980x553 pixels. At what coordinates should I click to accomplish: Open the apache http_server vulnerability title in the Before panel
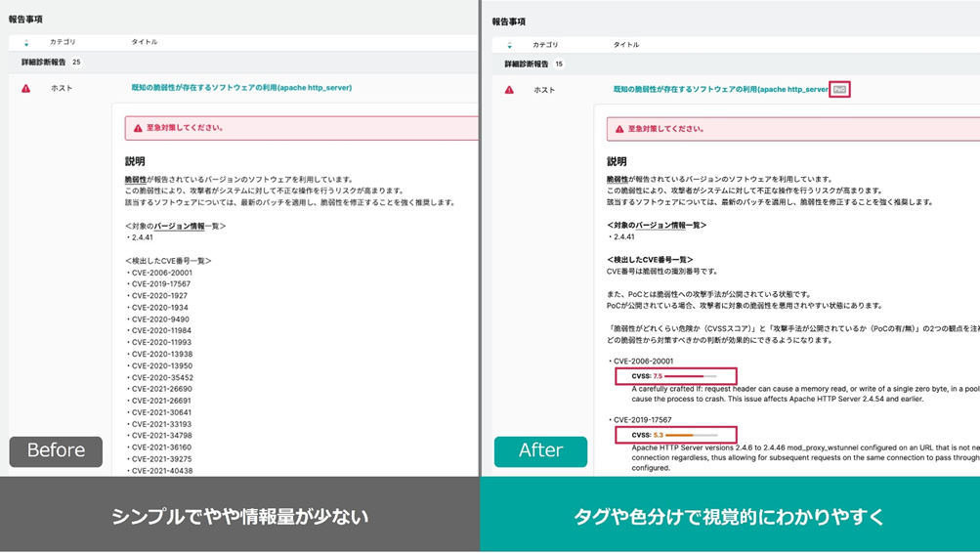(x=241, y=88)
